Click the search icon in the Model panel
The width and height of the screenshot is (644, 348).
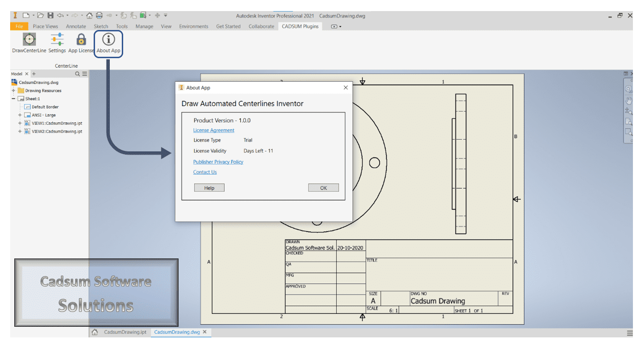77,73
